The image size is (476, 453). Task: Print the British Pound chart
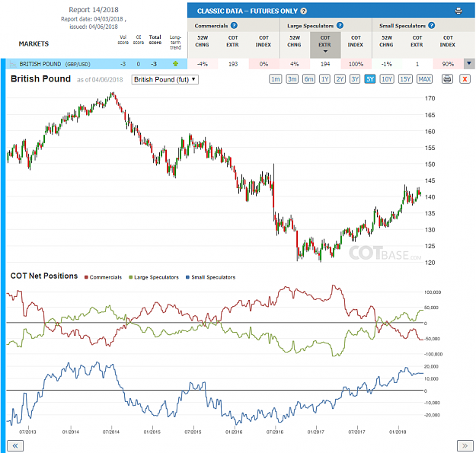coord(447,79)
